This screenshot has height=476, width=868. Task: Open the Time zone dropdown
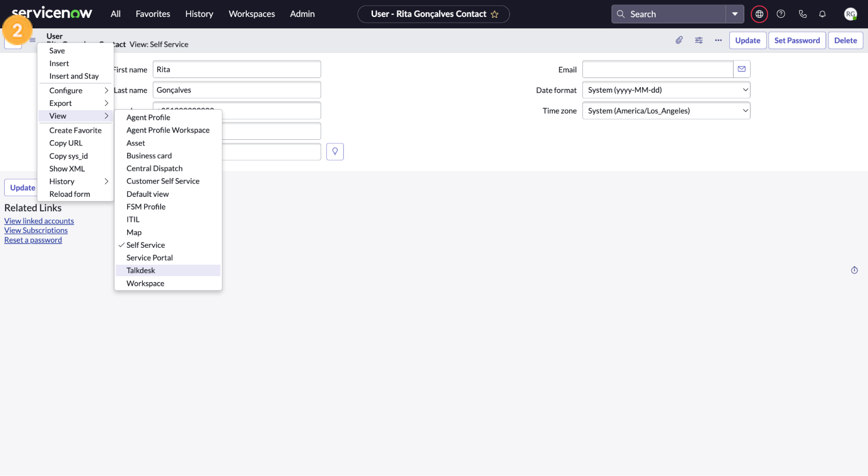[666, 111]
